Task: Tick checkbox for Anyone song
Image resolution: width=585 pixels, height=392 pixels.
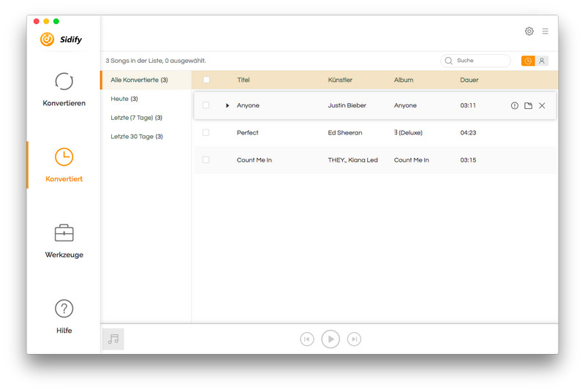Action: (205, 105)
